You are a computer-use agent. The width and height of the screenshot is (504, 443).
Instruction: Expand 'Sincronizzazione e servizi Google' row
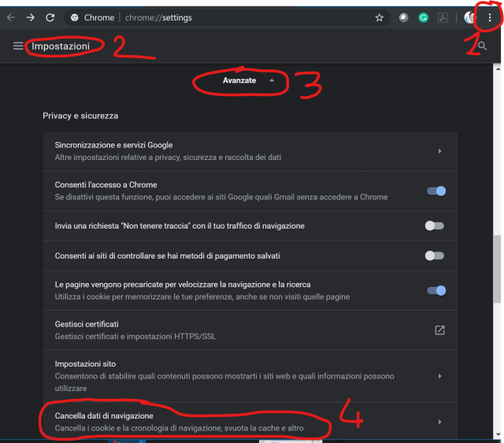click(x=439, y=151)
